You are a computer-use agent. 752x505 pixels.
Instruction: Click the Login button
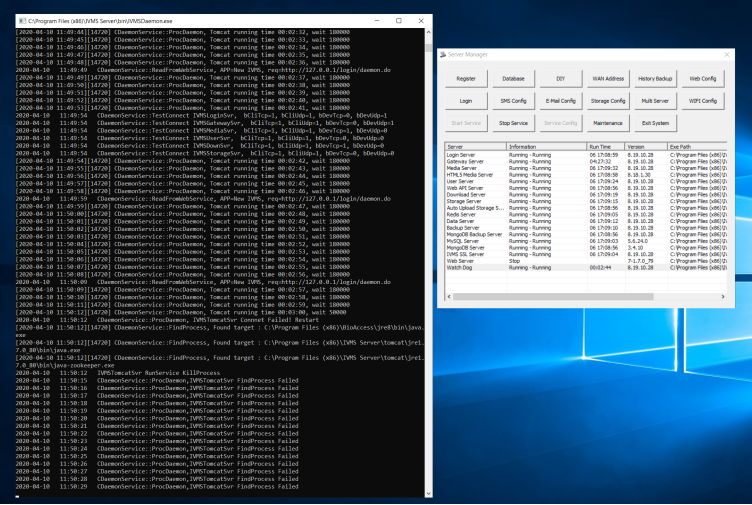466,101
